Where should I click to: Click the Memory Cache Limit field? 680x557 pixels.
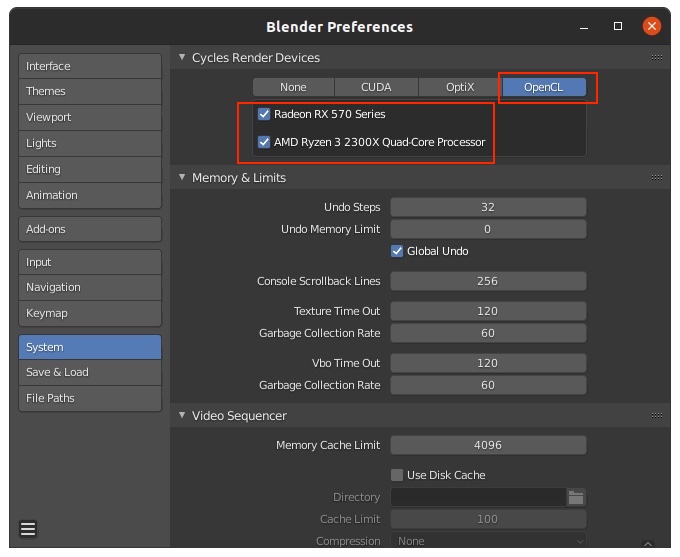488,445
